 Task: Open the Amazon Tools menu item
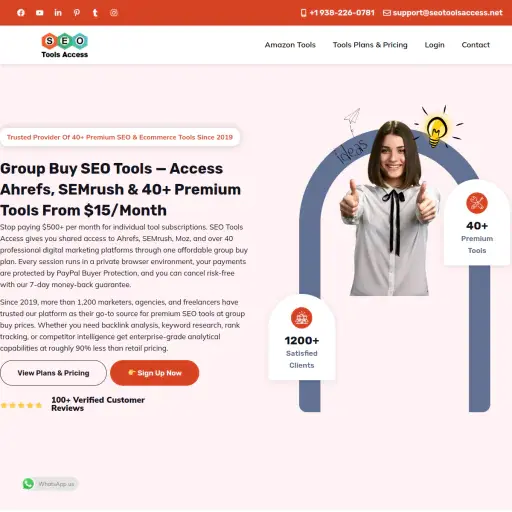290,45
